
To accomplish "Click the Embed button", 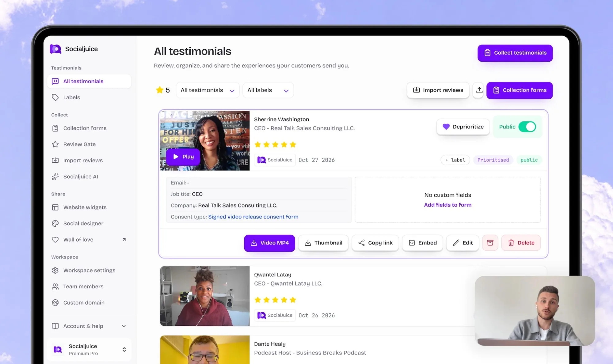I will pyautogui.click(x=422, y=243).
